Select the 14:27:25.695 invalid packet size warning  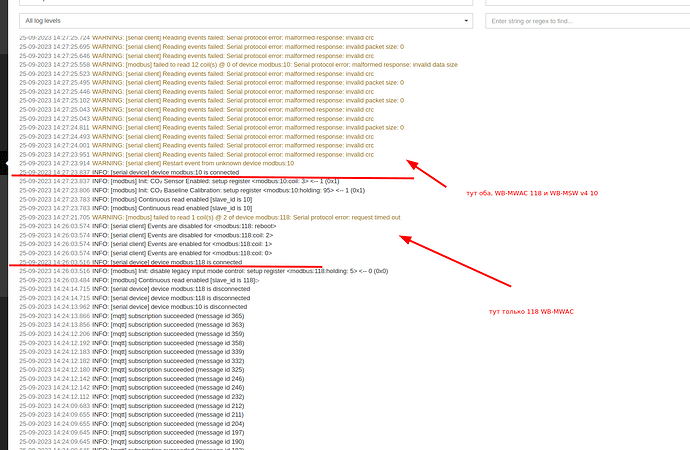[212, 47]
